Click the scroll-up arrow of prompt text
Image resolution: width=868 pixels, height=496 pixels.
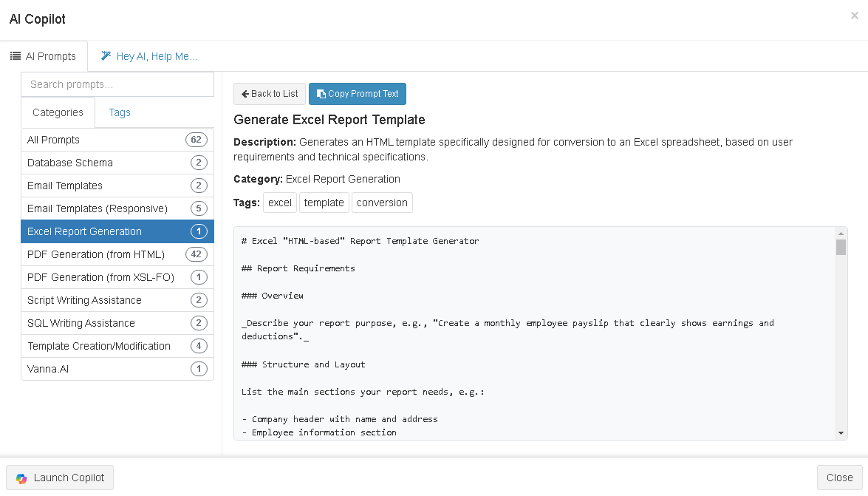pyautogui.click(x=841, y=233)
